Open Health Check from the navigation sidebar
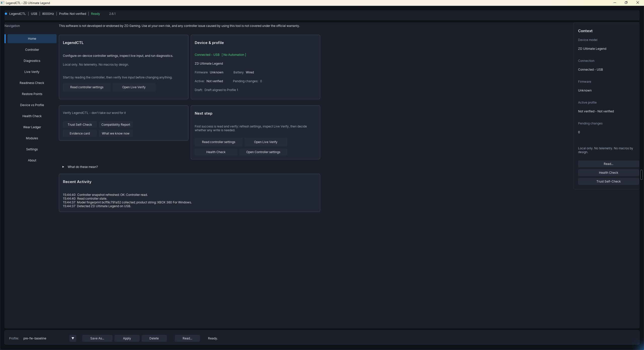 click(x=32, y=116)
